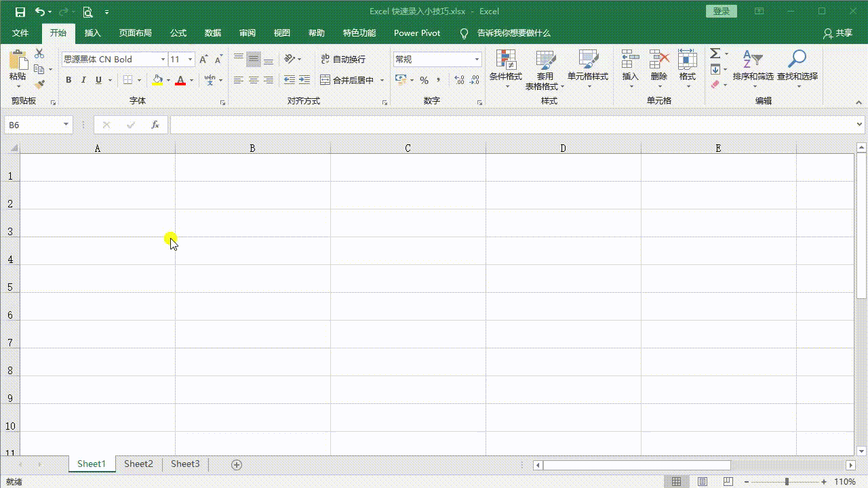This screenshot has height=488, width=868.
Task: Click 排序和筛选 (Sort and Filter)
Action: click(x=752, y=68)
